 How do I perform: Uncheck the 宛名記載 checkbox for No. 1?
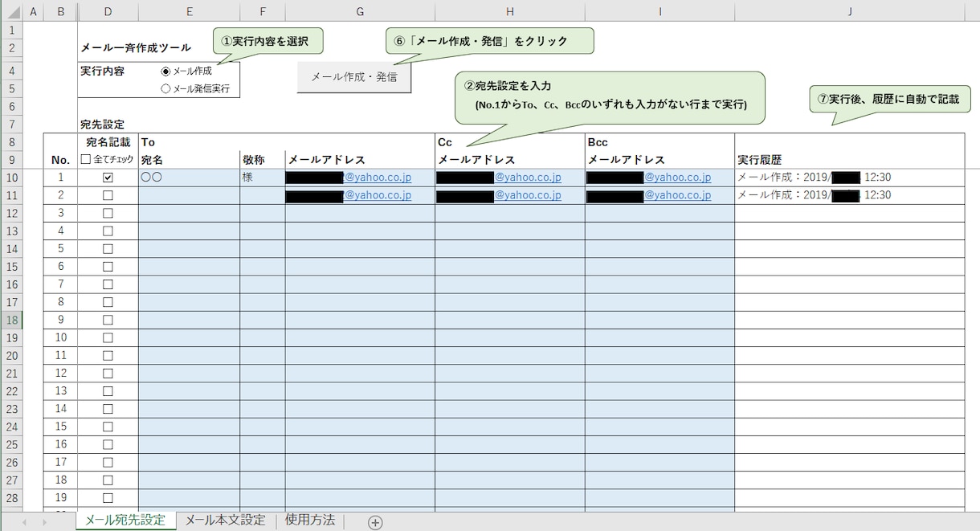[108, 178]
